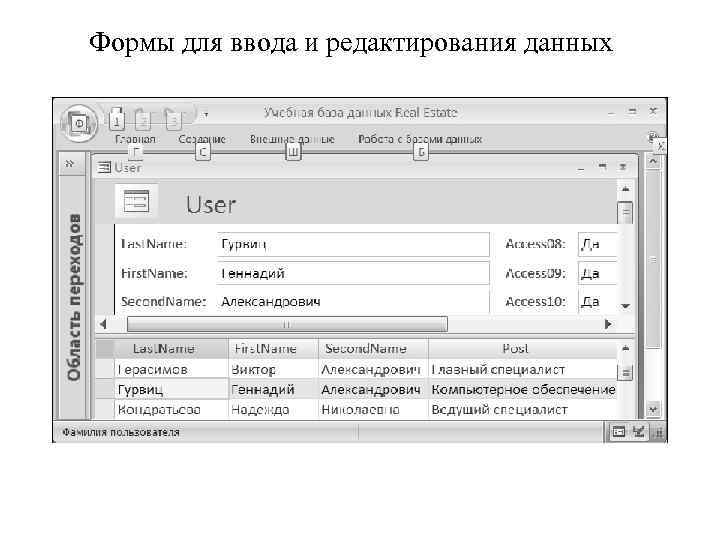Click the User form icon in header

coord(136,202)
